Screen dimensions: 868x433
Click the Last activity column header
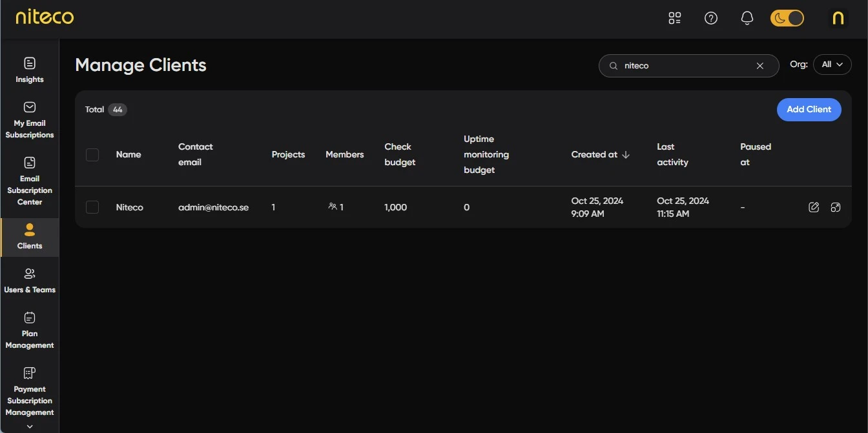click(x=672, y=155)
